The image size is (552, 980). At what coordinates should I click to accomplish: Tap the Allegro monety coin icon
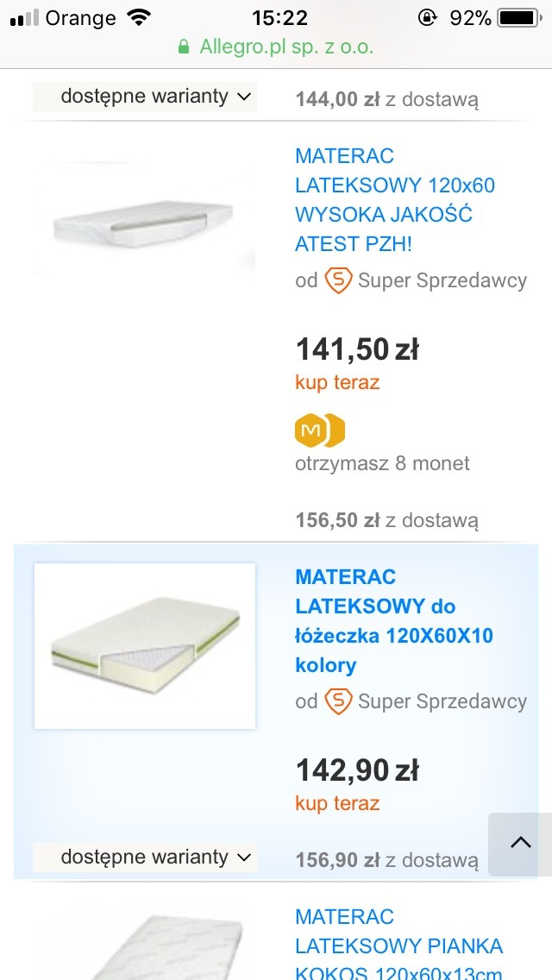(320, 430)
